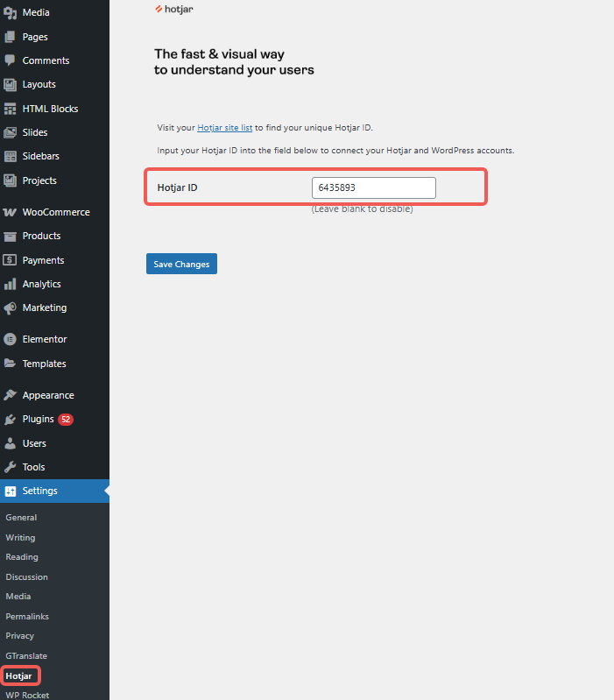Click the 'The fast & visual way' heading
Viewport: 614px width, 700px height.
[219, 54]
